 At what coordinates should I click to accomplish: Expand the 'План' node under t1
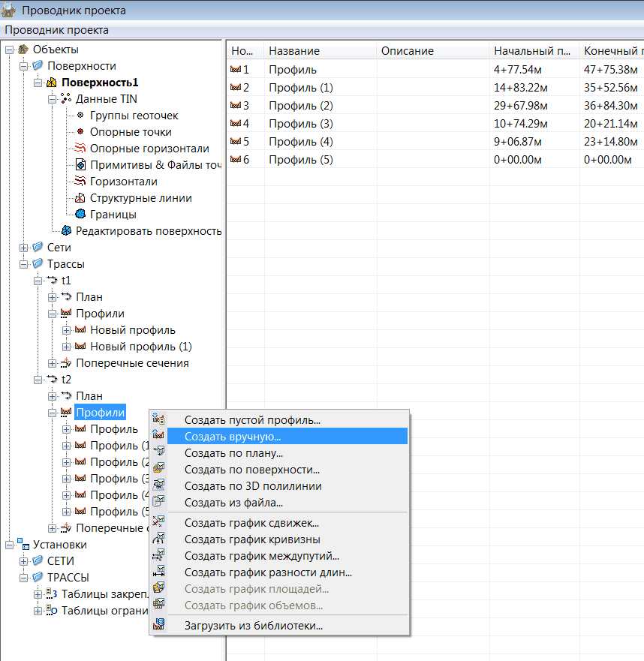pyautogui.click(x=53, y=297)
